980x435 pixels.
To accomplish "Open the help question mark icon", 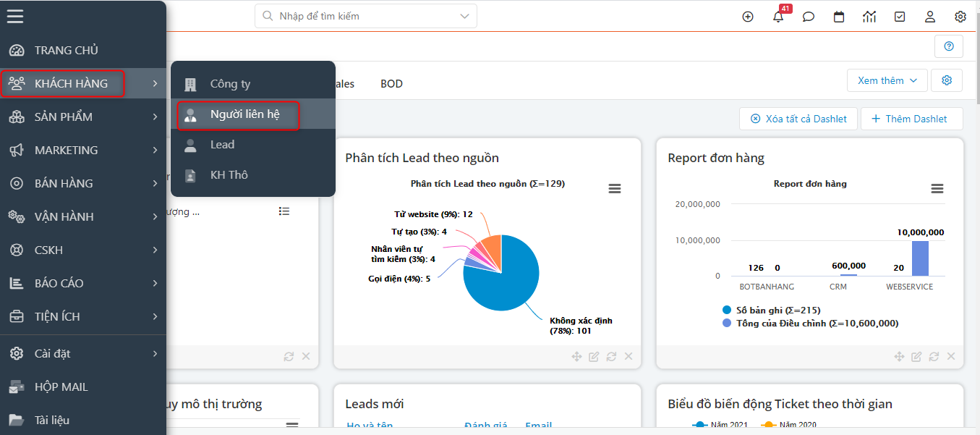I will point(948,46).
